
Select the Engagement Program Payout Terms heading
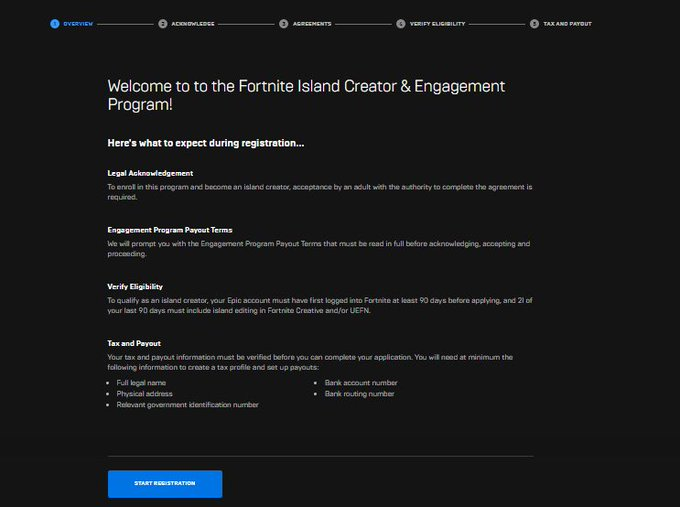[170, 230]
